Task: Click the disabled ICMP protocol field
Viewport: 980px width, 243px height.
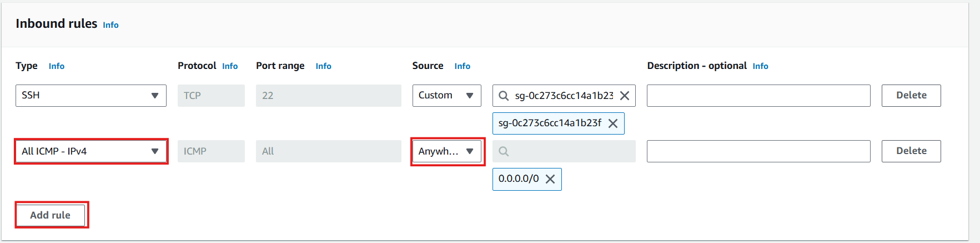Action: tap(211, 151)
